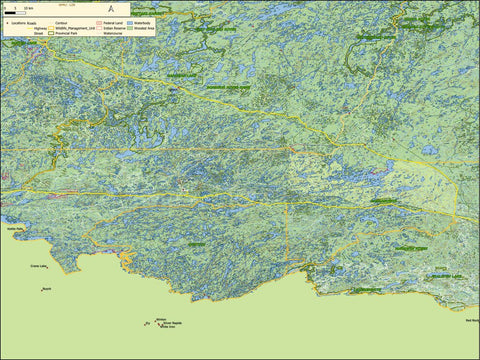480x360 pixels.
Task: Click the Buyck location marker
Action: (42, 290)
